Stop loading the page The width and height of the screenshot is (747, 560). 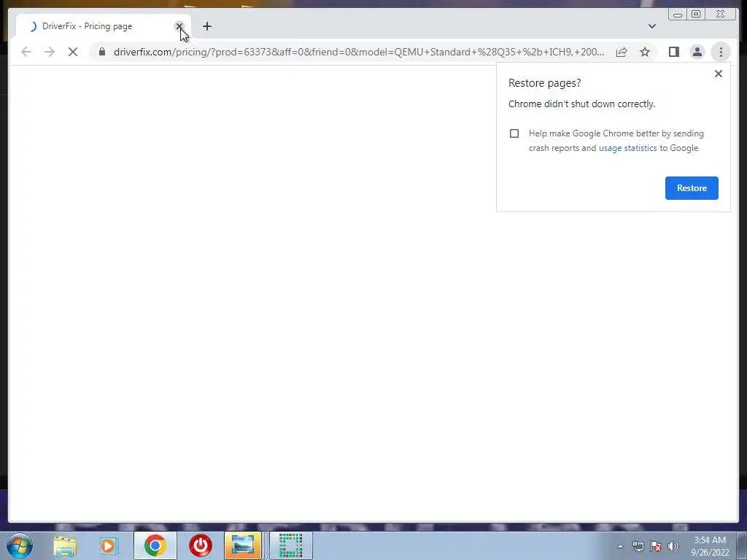pyautogui.click(x=73, y=52)
